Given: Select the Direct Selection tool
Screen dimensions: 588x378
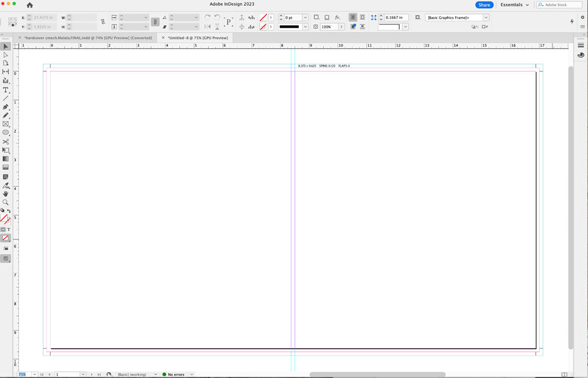Looking at the screenshot, I should coord(5,55).
